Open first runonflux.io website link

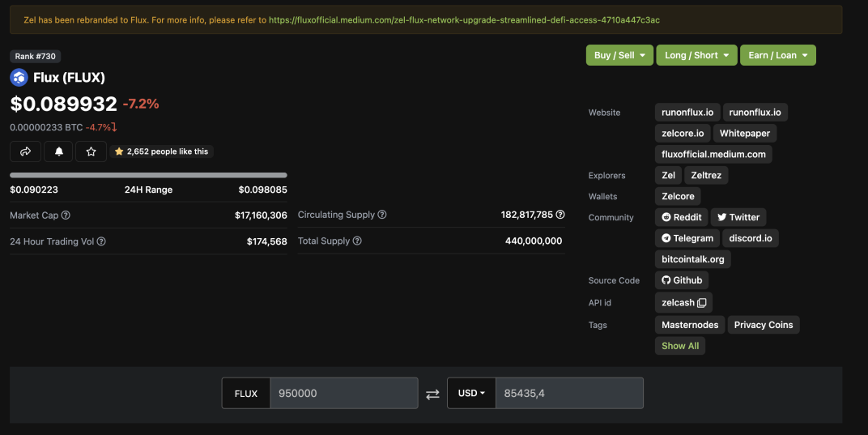pyautogui.click(x=687, y=112)
